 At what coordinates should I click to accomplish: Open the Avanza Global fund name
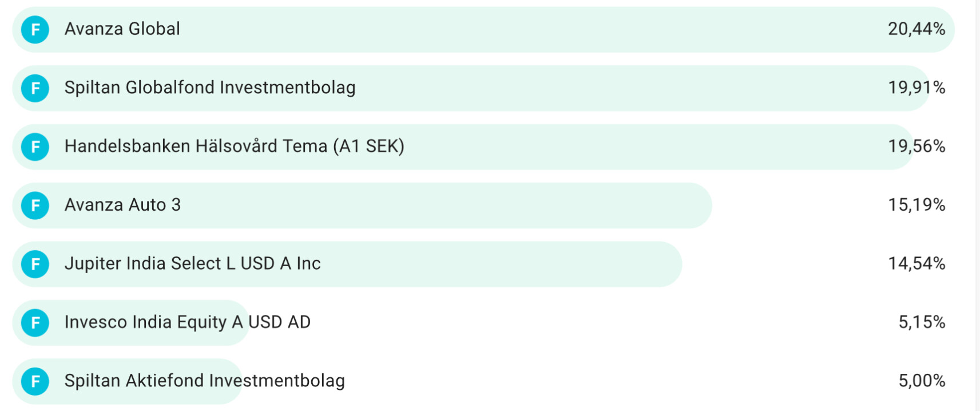122,29
